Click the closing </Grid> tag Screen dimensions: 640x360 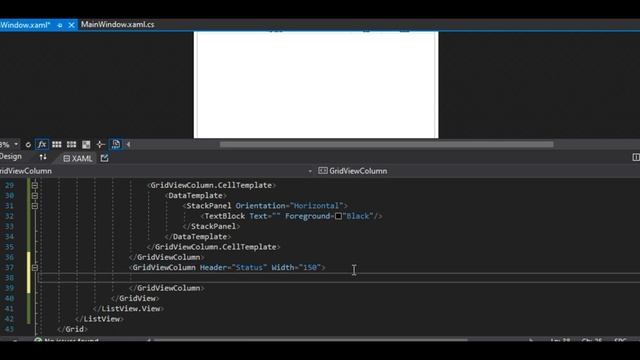pyautogui.click(x=72, y=329)
